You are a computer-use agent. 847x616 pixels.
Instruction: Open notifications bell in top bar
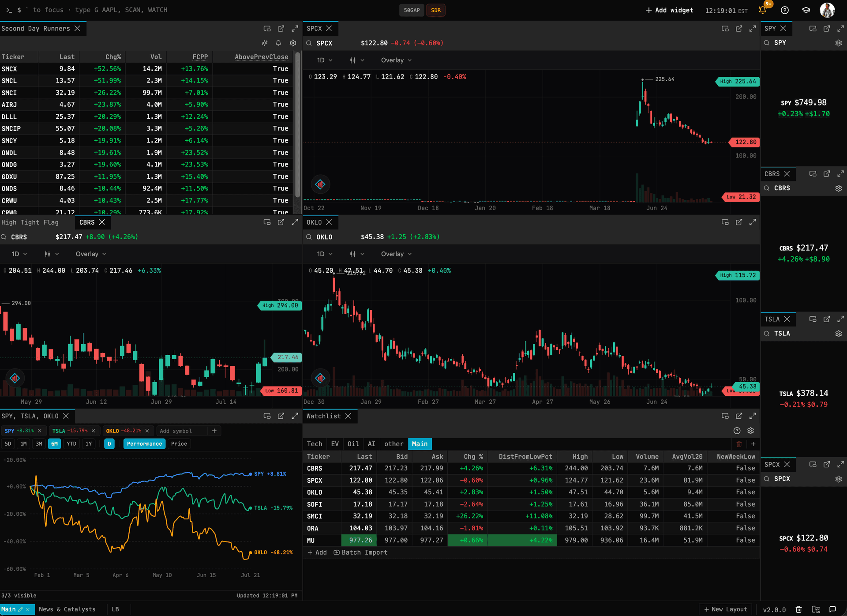[762, 10]
